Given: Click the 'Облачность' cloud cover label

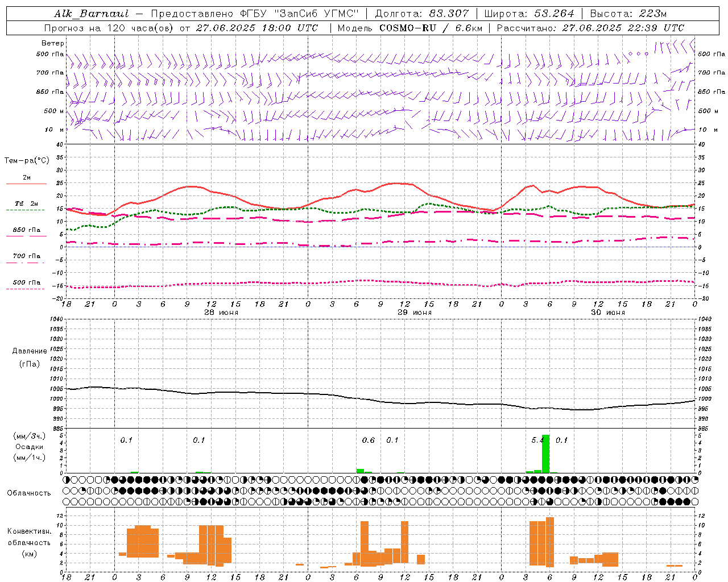Looking at the screenshot, I should (28, 493).
